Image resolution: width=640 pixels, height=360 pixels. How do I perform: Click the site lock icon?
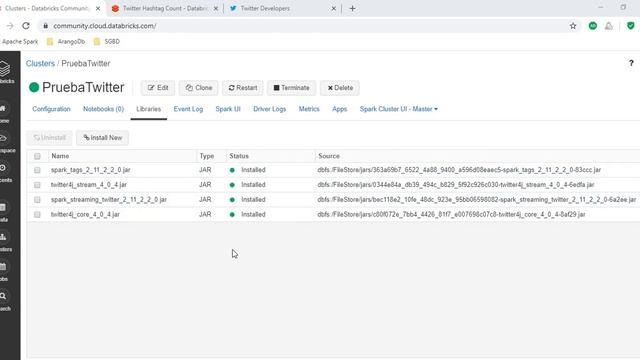(46, 26)
